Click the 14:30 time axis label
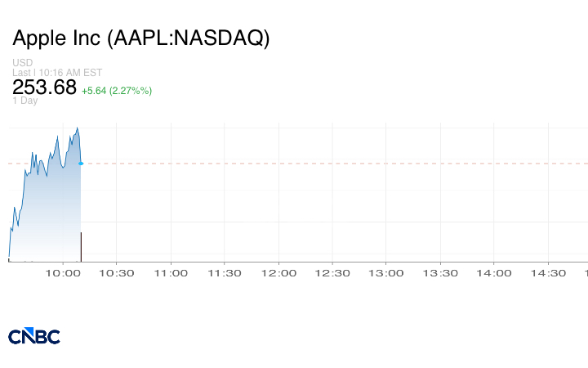This screenshot has height=368, width=588. (548, 273)
